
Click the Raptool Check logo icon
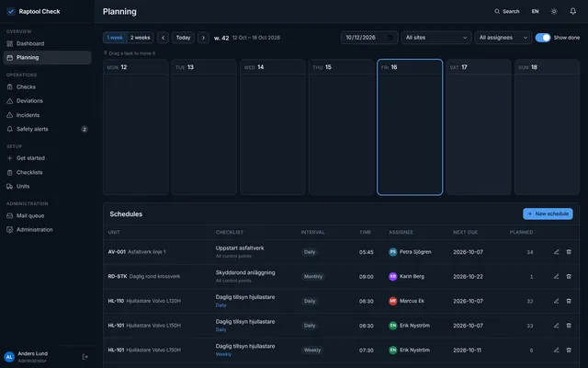pyautogui.click(x=10, y=11)
